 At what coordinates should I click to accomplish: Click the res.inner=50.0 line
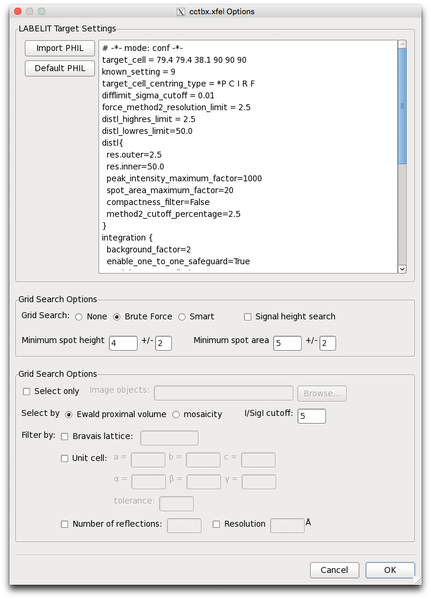coord(135,167)
